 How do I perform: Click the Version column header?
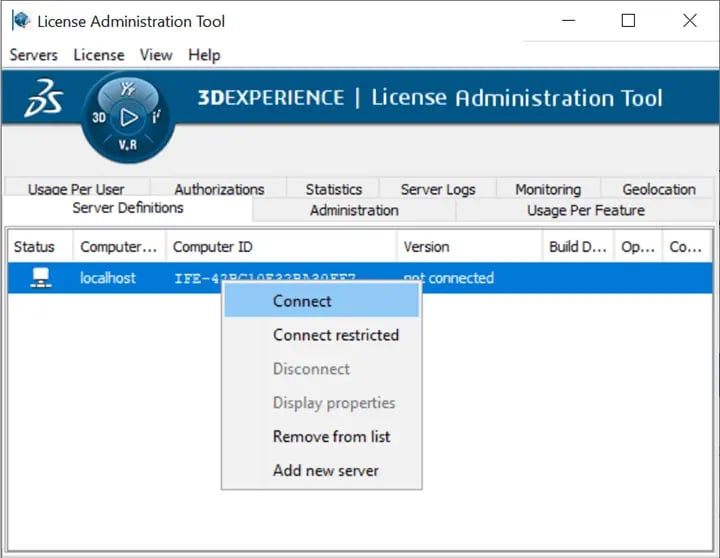point(469,247)
